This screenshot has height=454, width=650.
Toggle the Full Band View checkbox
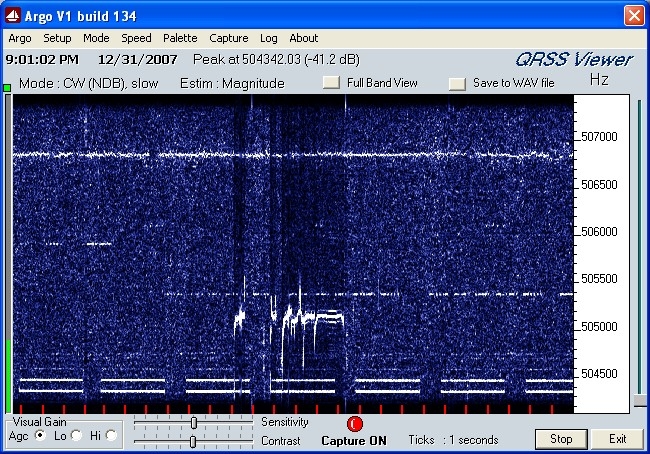[x=331, y=83]
